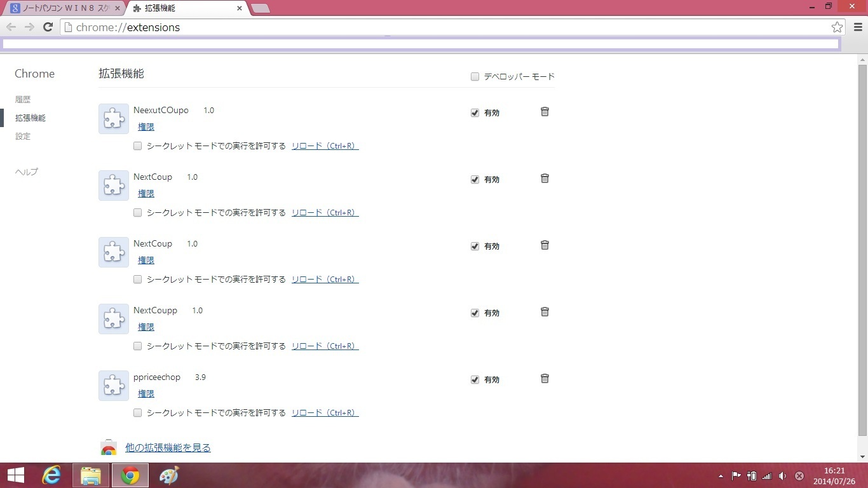
Task: Disable NextCoupp via its 有効 checkbox
Action: [475, 313]
